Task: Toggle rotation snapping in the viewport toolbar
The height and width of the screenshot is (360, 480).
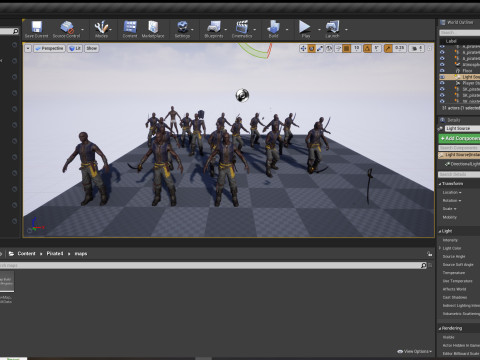Action: (367, 49)
